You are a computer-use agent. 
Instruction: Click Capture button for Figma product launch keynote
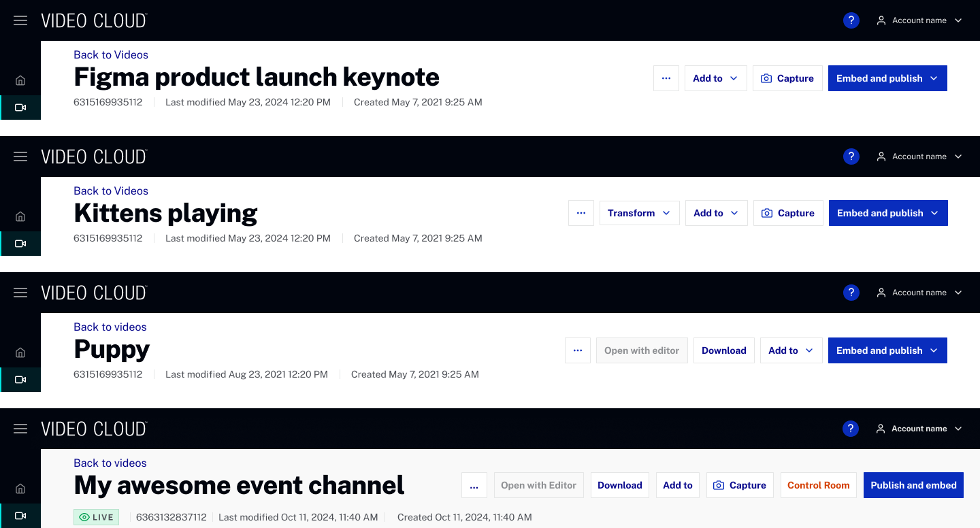(787, 78)
